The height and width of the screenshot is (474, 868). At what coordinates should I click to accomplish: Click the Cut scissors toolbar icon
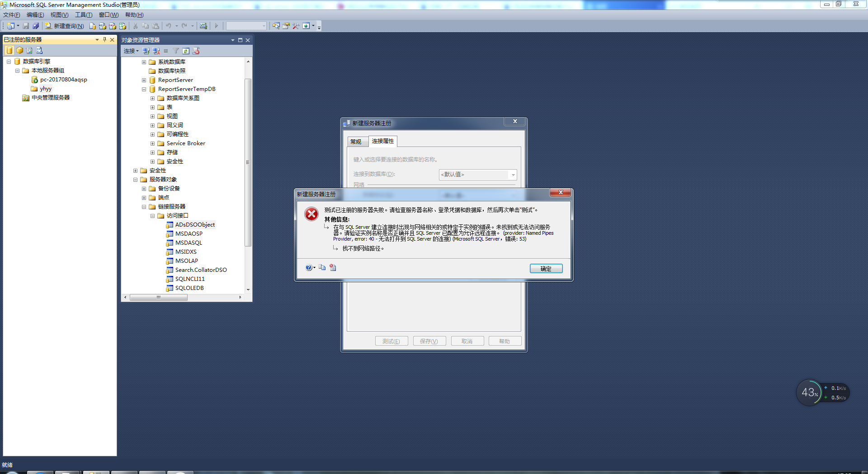click(135, 26)
